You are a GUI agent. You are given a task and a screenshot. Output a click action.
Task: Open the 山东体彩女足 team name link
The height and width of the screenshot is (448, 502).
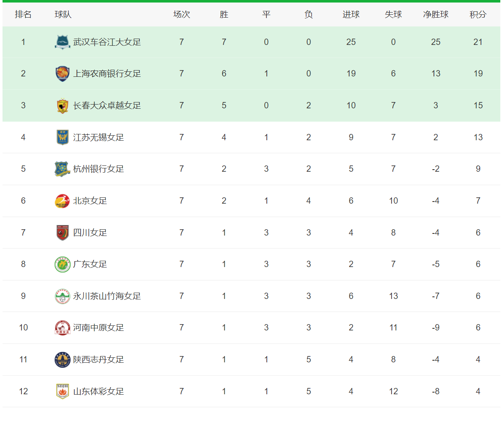pyautogui.click(x=99, y=391)
